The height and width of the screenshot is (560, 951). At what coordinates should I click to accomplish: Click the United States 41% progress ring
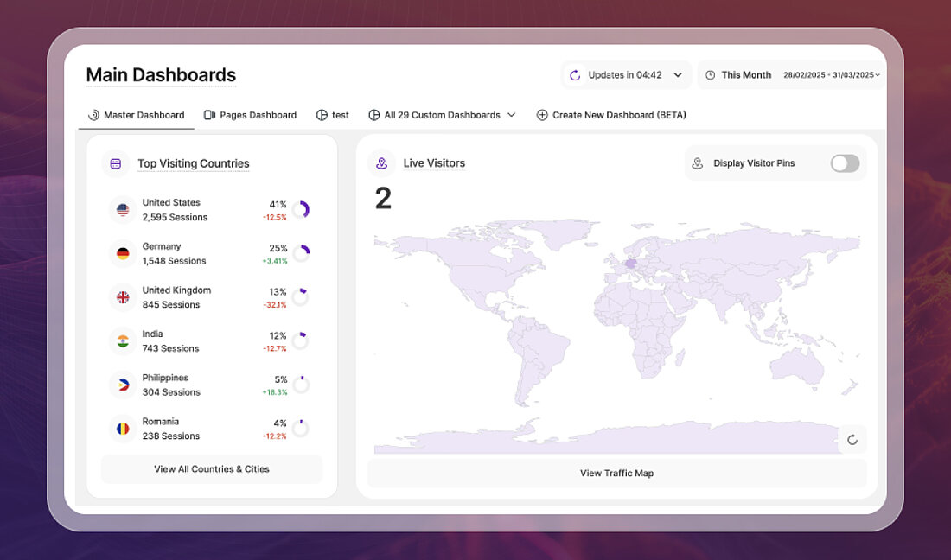click(x=301, y=210)
